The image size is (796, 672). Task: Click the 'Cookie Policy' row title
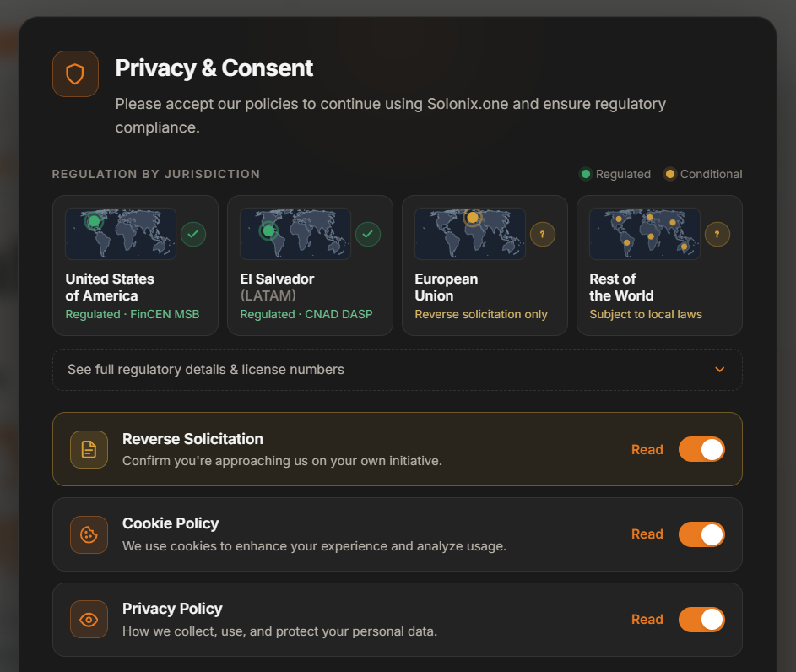point(171,523)
